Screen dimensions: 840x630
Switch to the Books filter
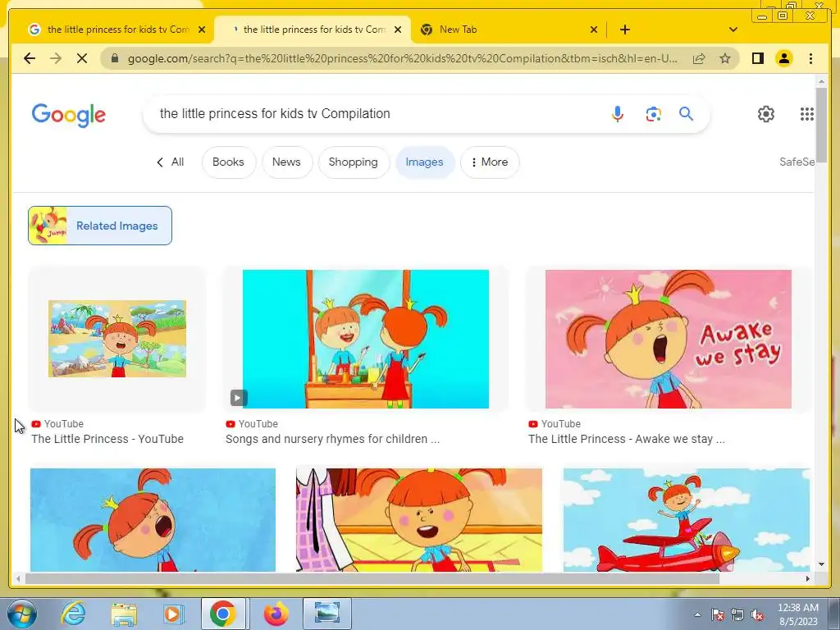tap(228, 162)
